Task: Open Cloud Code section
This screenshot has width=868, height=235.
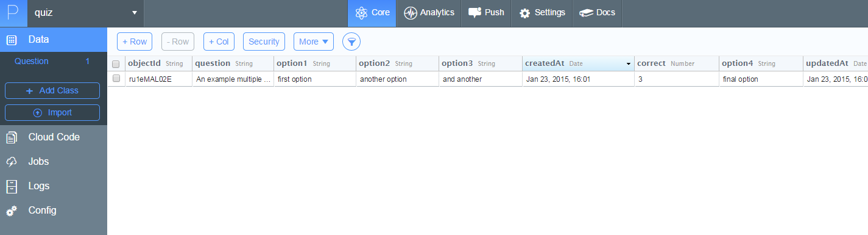Action: (x=54, y=137)
